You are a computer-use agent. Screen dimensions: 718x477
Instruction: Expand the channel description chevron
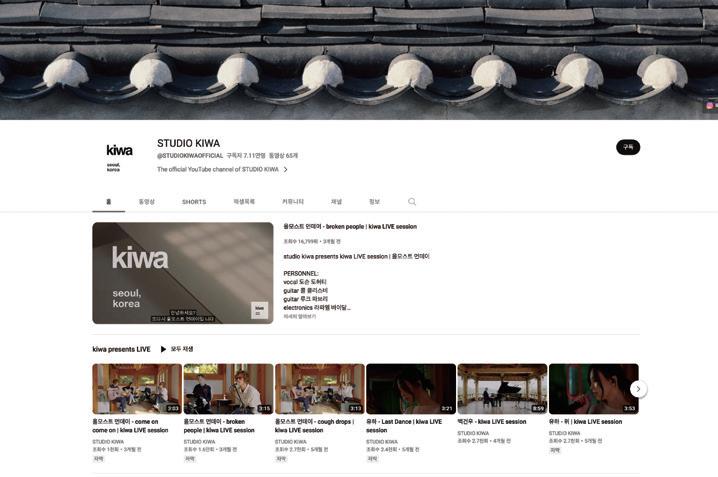285,169
